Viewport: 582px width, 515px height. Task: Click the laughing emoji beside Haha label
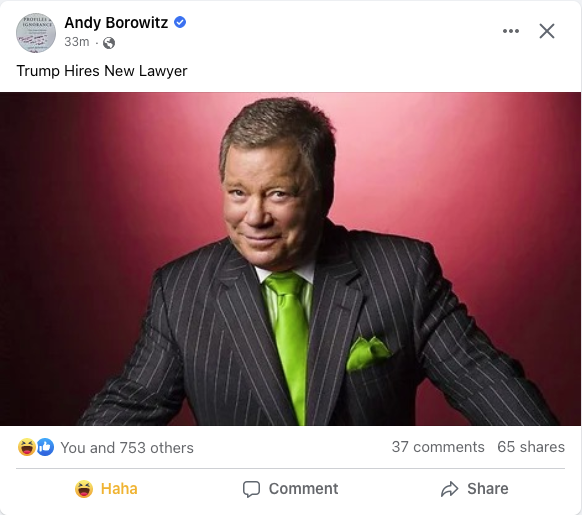[x=84, y=489]
